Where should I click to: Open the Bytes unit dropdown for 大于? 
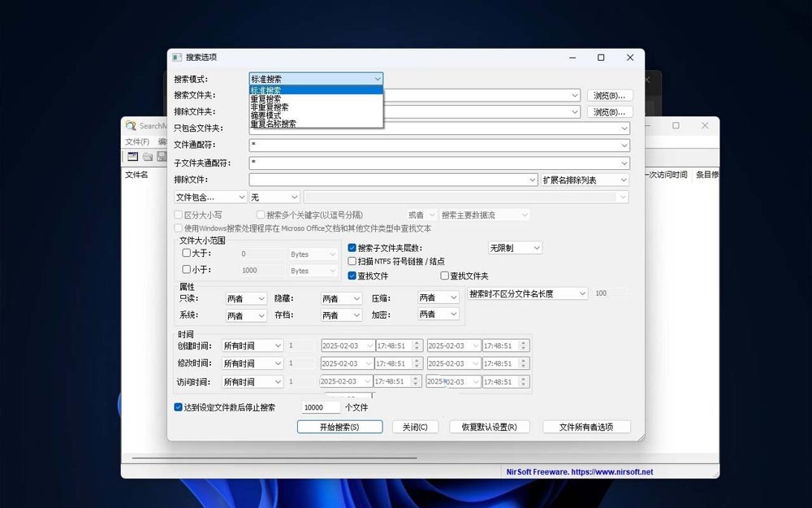coord(313,254)
